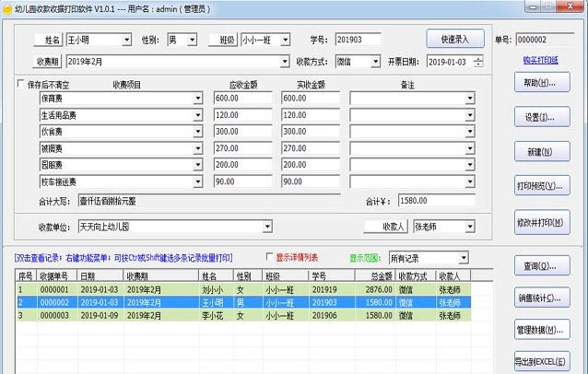
Task: Open the 显示范围 dropdown showing 所有记录
Action: click(463, 258)
